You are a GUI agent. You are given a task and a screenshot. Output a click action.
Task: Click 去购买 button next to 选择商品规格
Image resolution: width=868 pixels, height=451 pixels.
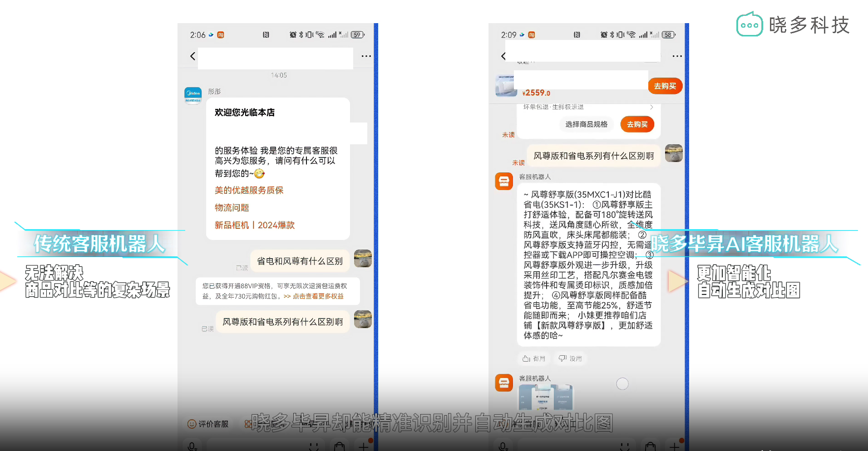click(x=637, y=124)
